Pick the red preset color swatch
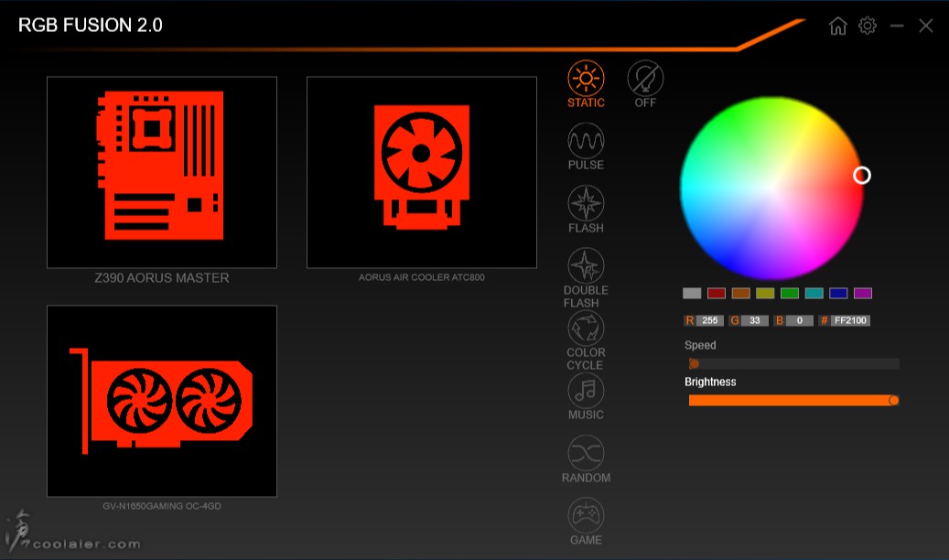 point(716,293)
